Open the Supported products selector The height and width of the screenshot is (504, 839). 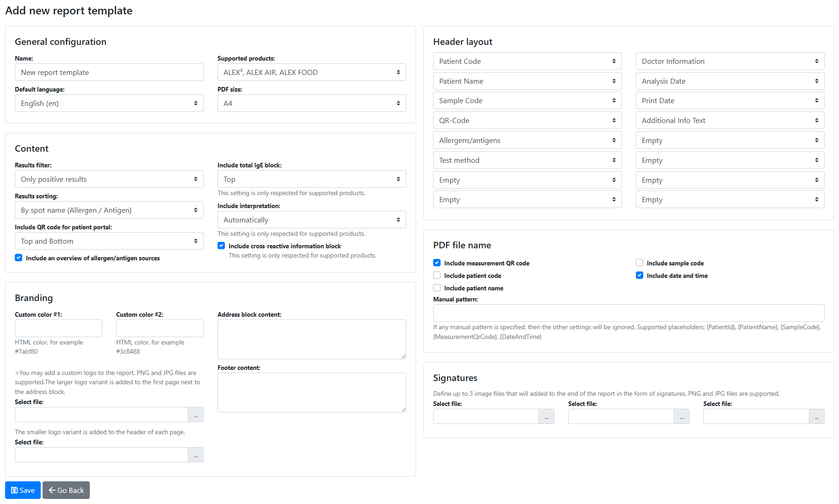pos(311,73)
